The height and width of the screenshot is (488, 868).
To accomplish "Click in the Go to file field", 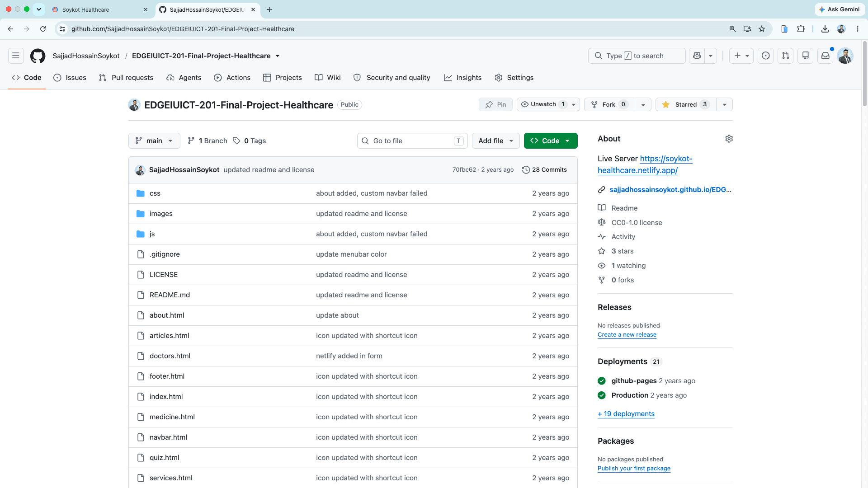I will pos(412,141).
